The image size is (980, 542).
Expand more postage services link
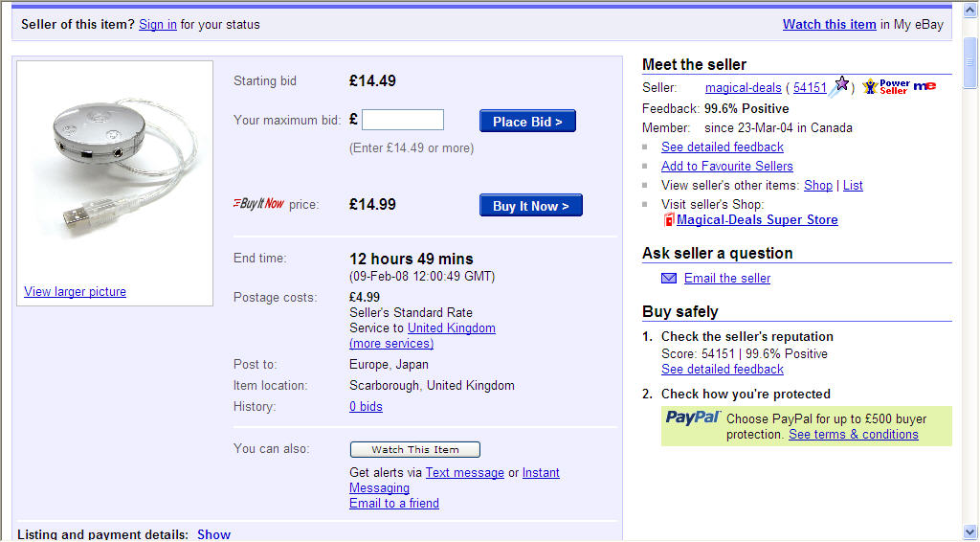click(391, 343)
